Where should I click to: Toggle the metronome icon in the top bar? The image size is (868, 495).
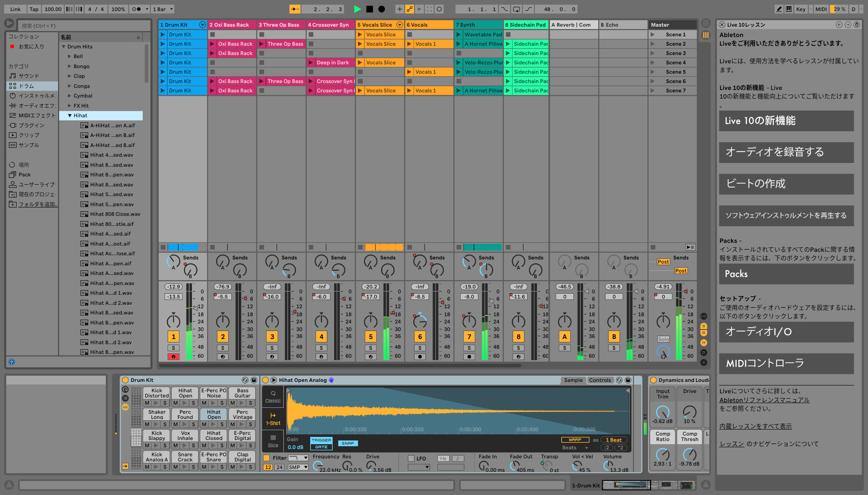point(136,9)
